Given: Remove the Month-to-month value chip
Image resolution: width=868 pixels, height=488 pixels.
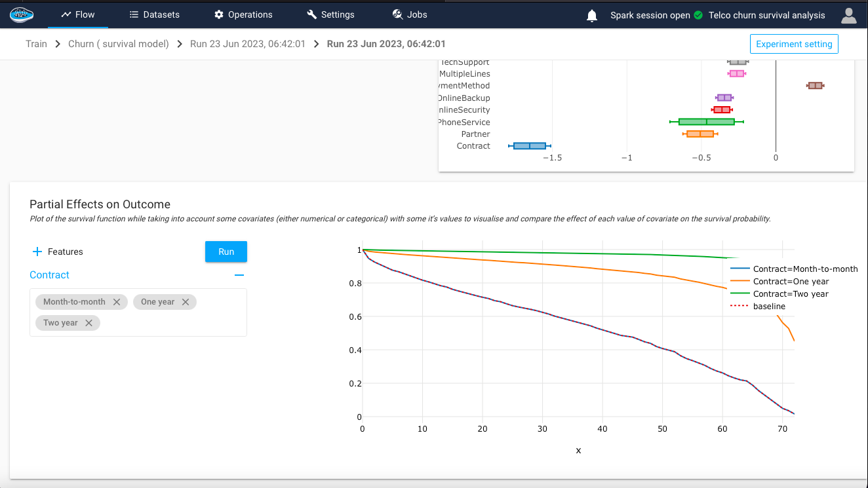Looking at the screenshot, I should [117, 302].
